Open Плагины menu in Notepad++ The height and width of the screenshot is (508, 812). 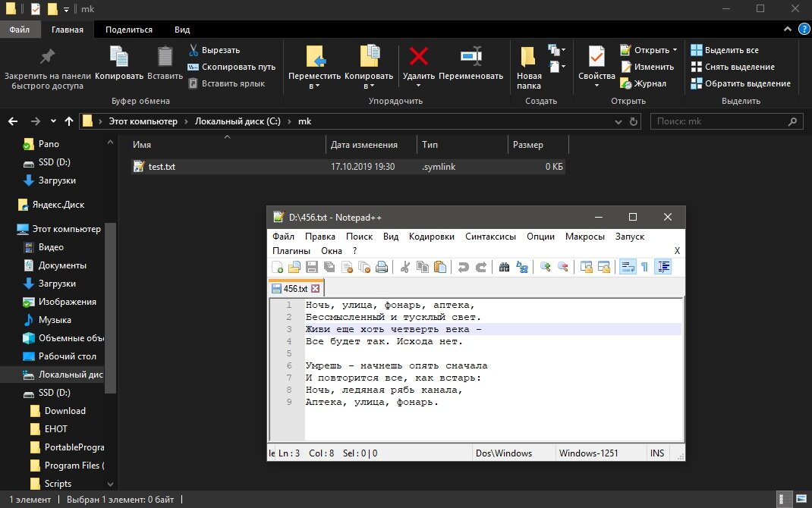(x=291, y=251)
